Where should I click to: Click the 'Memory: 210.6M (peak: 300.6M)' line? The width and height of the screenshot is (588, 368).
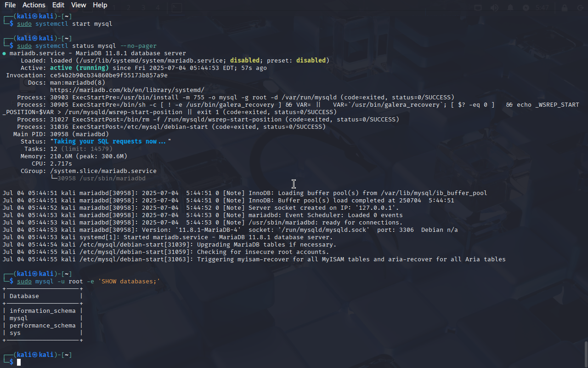pyautogui.click(x=74, y=156)
